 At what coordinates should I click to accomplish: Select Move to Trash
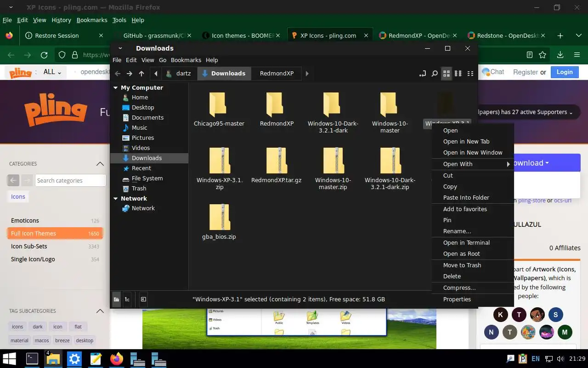point(473,265)
